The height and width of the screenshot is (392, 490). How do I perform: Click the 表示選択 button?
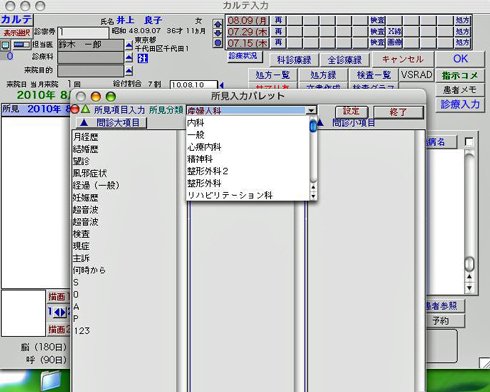point(16,33)
